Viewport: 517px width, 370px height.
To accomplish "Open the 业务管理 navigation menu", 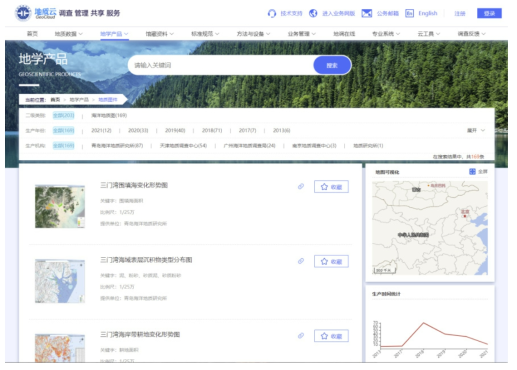I will click(302, 34).
